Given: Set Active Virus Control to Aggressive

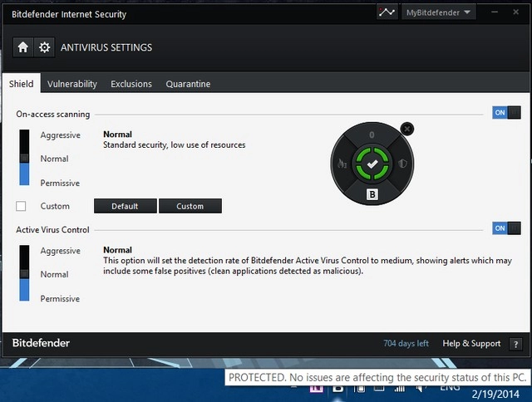Looking at the screenshot, I should coord(61,251).
